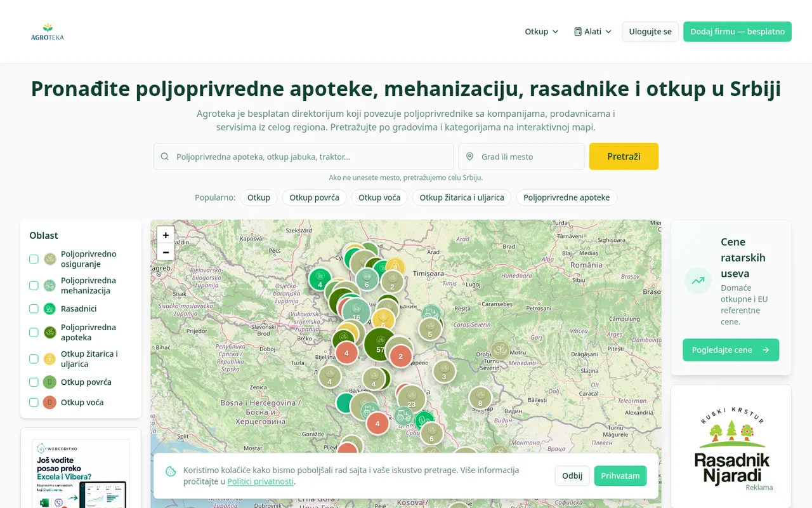
Task: Enable the Poljoprivredna mehanizacija checkbox
Action: [x=34, y=286]
